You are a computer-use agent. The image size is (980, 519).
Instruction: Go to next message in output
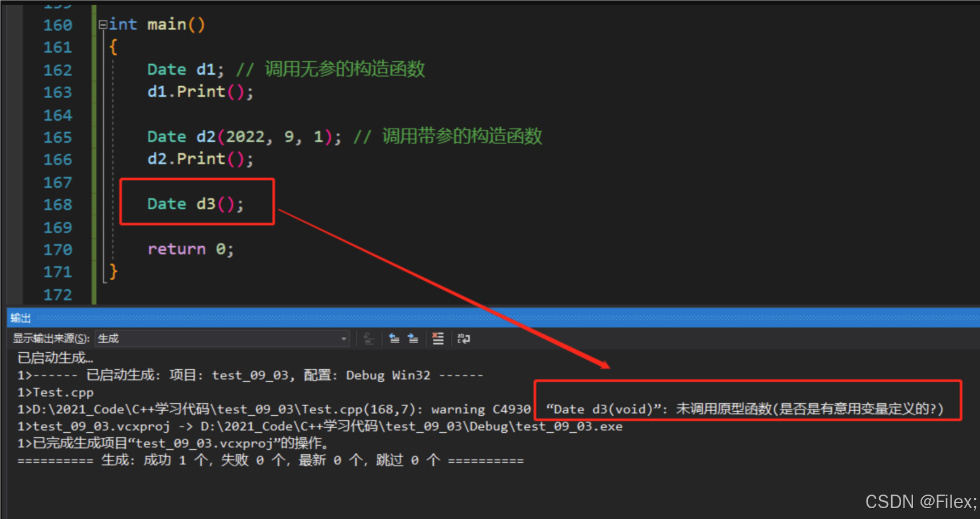[413, 339]
